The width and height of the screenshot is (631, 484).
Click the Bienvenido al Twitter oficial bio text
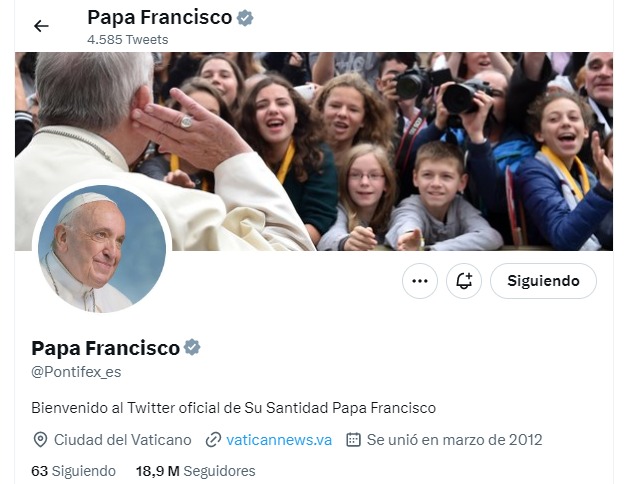(233, 408)
